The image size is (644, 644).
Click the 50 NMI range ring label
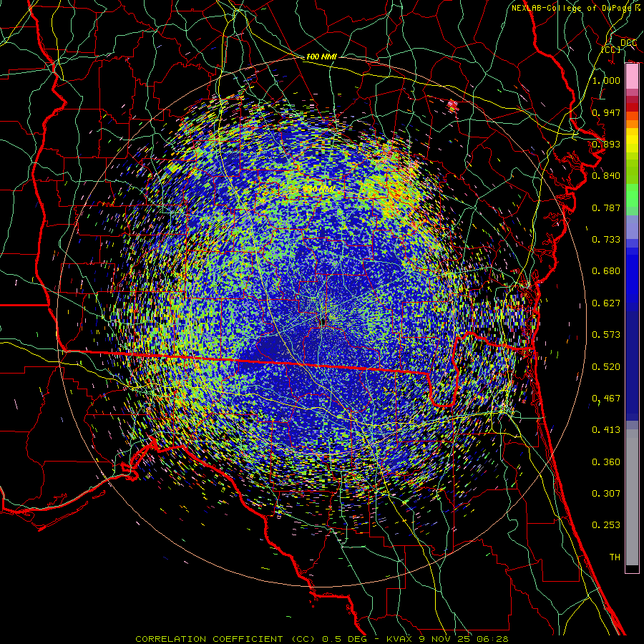pyautogui.click(x=321, y=190)
